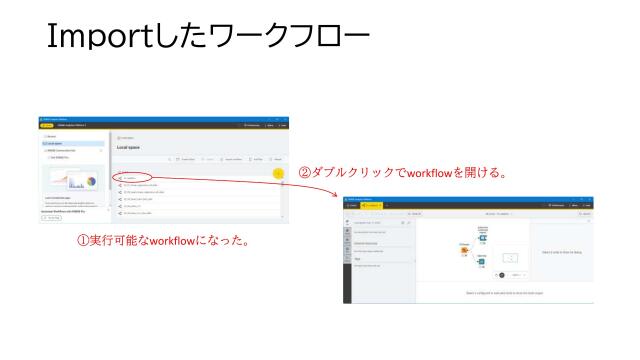
Task: Select the orange reader node on canvas
Action: [464, 250]
